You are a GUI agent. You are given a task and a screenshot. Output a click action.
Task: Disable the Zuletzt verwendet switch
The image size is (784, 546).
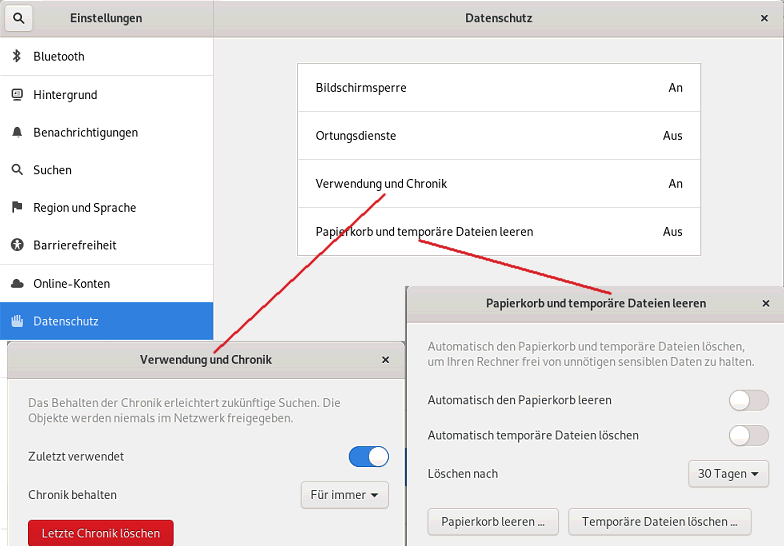click(368, 457)
